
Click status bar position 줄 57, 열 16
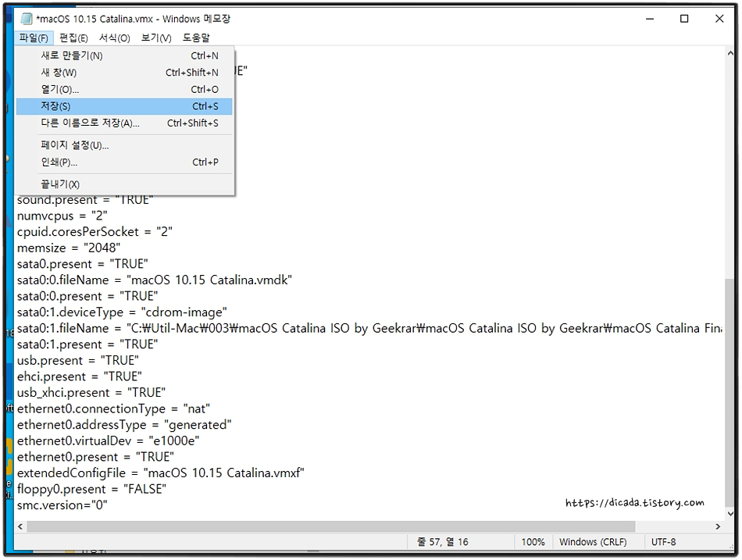pyautogui.click(x=442, y=542)
